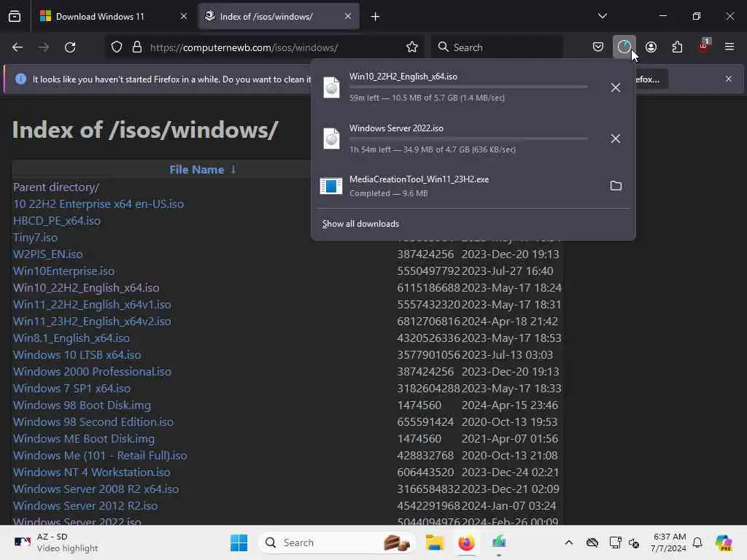Open the list all tabs dropdown
The image size is (747, 560).
(603, 16)
